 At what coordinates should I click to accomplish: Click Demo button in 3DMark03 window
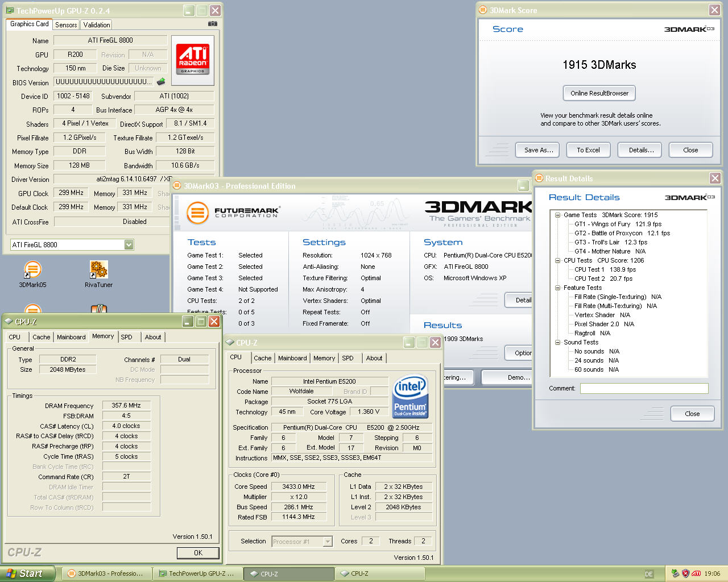(x=507, y=377)
